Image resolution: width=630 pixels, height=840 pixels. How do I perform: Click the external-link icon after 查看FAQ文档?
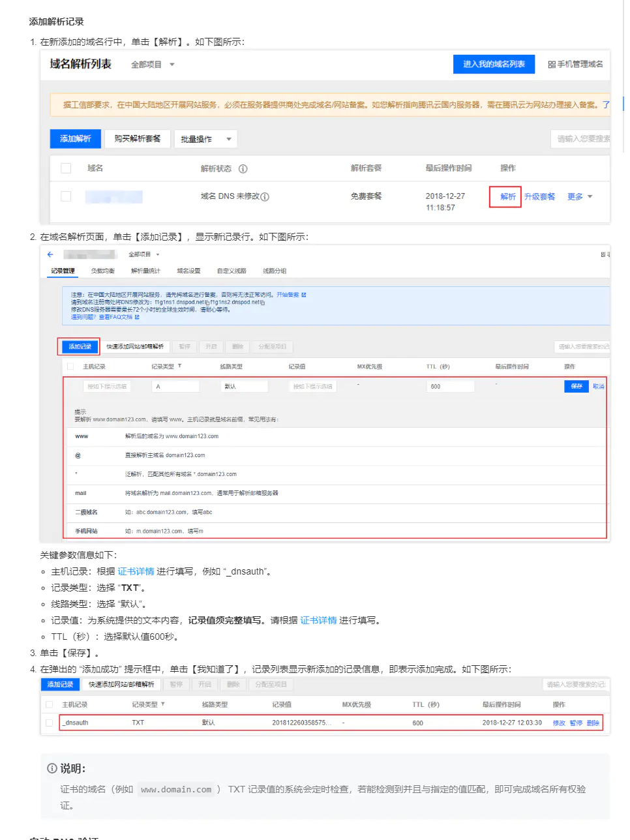point(137,317)
